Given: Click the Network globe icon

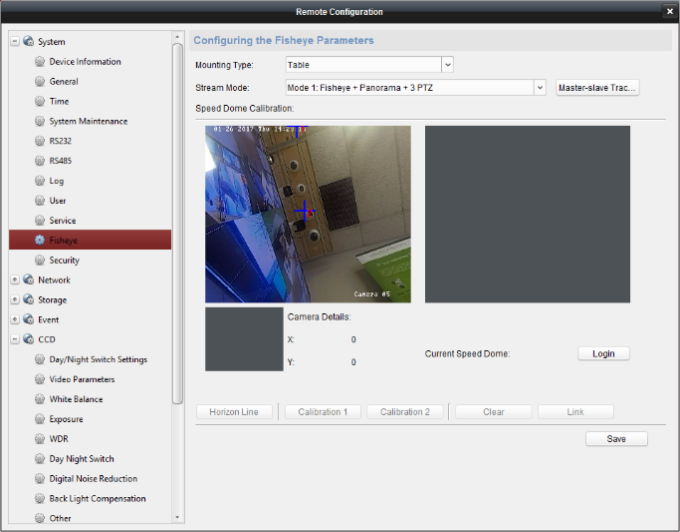Looking at the screenshot, I should pos(28,280).
